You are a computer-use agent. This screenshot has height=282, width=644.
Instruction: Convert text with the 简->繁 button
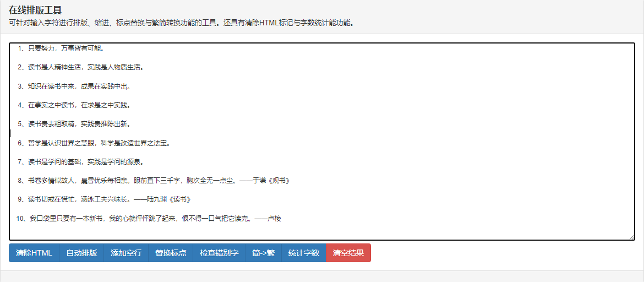pos(263,253)
